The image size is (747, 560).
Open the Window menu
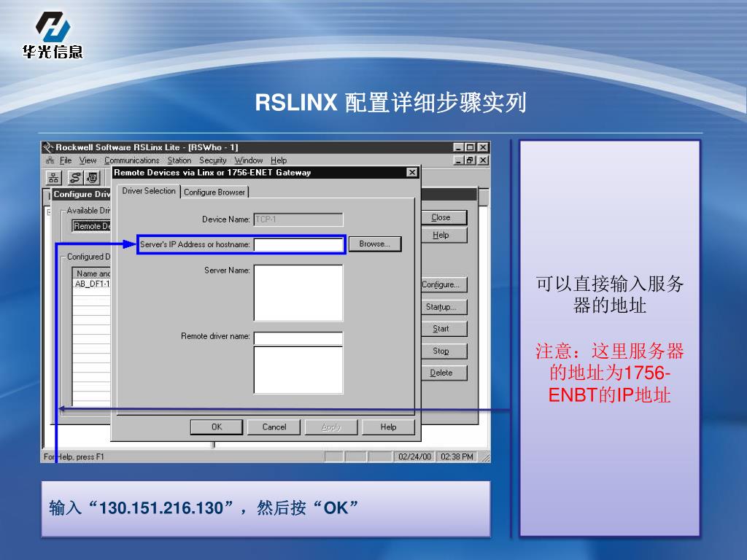tap(249, 160)
